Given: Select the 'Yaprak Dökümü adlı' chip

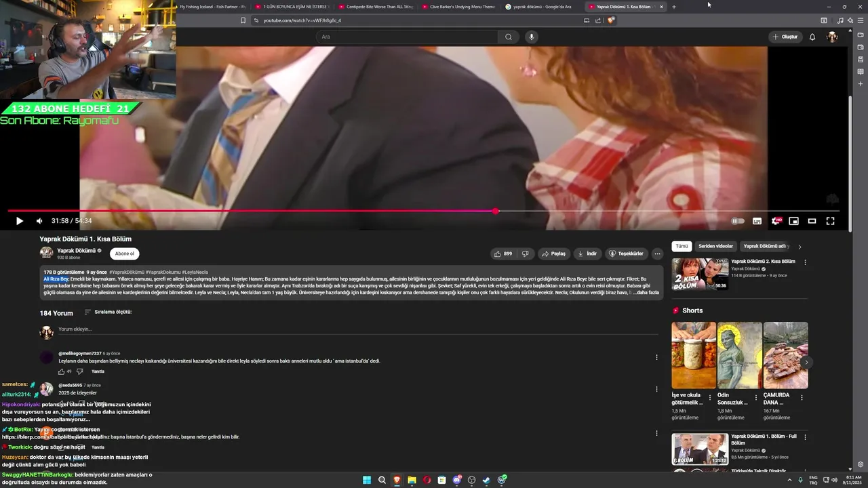Looking at the screenshot, I should coord(764,246).
